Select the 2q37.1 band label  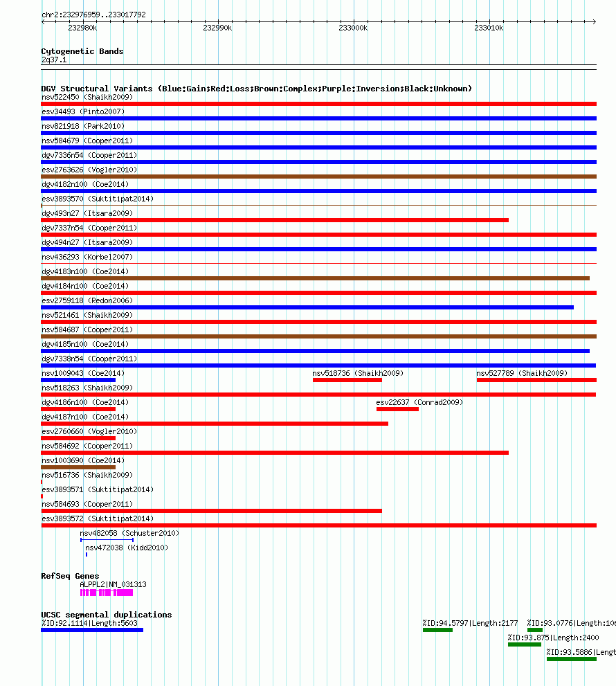pos(54,60)
